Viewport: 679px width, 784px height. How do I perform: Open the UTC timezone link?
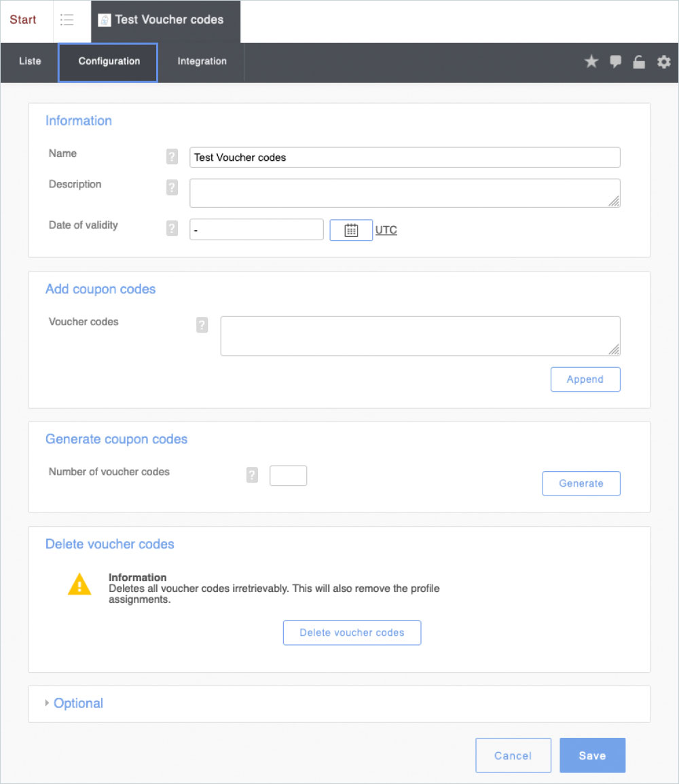[x=386, y=230]
